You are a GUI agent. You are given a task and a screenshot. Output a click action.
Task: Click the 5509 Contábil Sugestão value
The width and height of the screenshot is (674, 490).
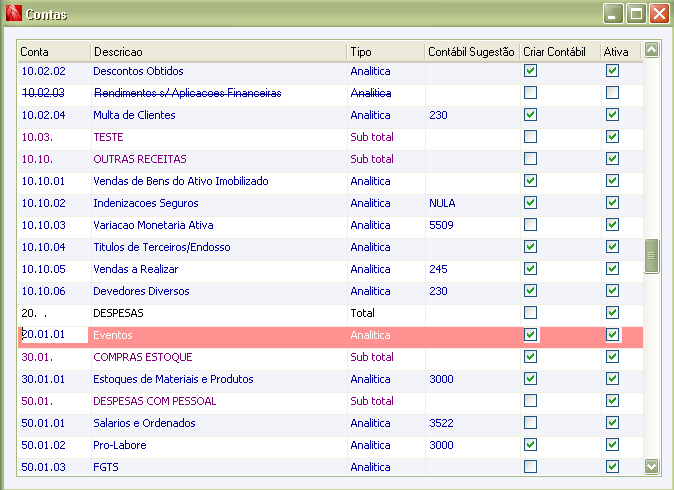pyautogui.click(x=441, y=225)
